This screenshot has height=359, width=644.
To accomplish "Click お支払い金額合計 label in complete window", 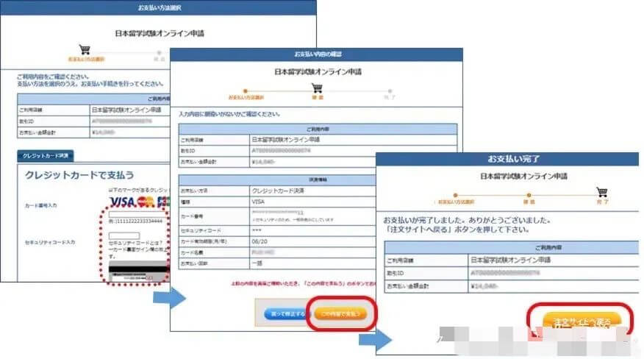I will [x=408, y=285].
